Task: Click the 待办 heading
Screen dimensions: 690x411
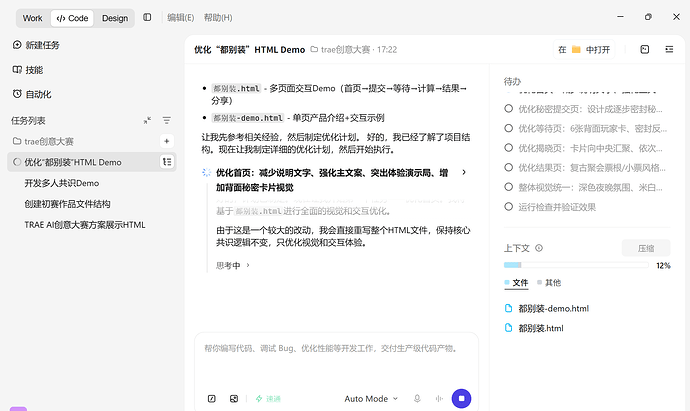Action: (x=512, y=81)
